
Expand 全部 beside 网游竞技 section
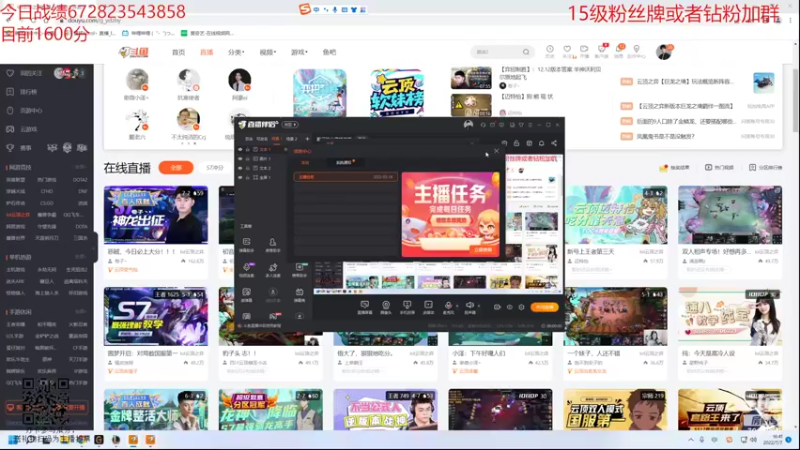[x=80, y=167]
